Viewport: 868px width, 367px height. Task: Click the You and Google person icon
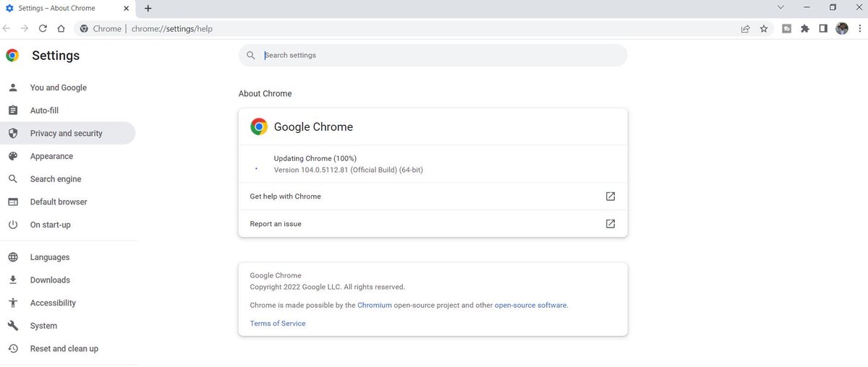coord(12,87)
